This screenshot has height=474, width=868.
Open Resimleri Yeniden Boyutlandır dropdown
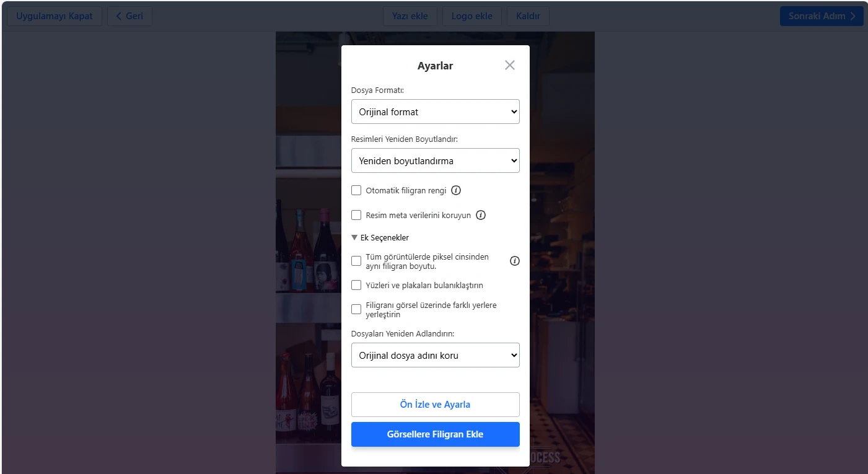pos(436,160)
